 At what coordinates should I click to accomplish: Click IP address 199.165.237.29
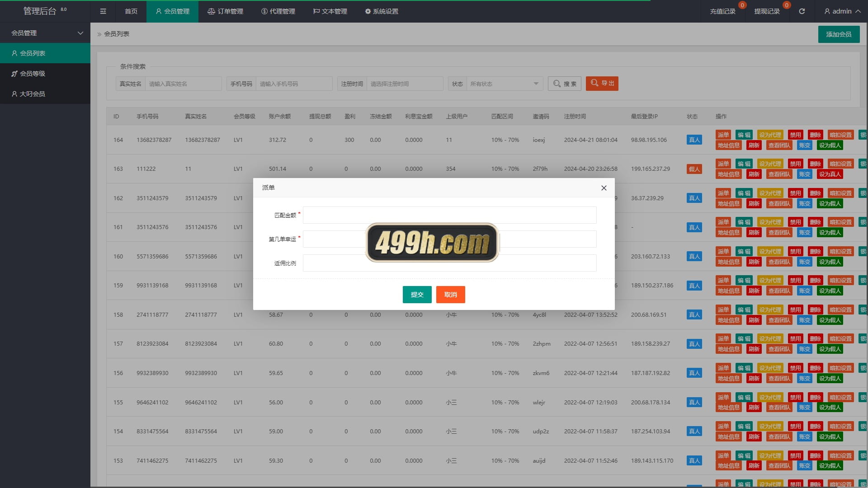click(651, 169)
